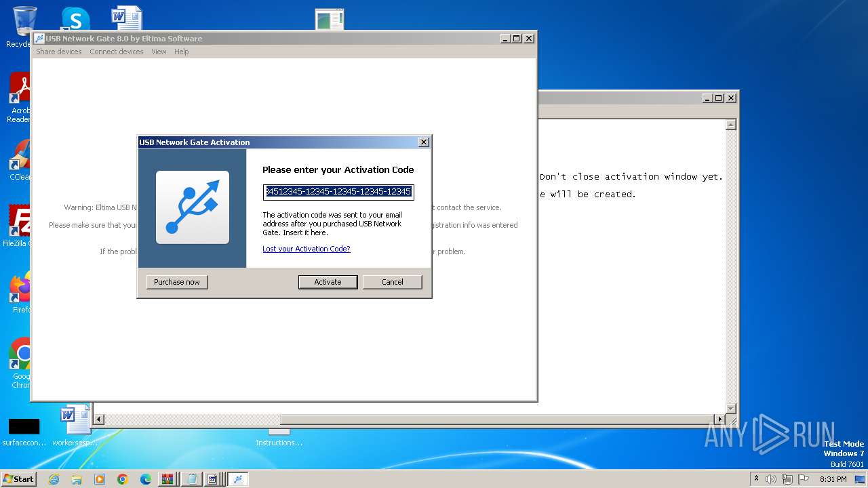Maximize the Notepad window behind
Image resolution: width=868 pixels, height=488 pixels.
(x=719, y=98)
